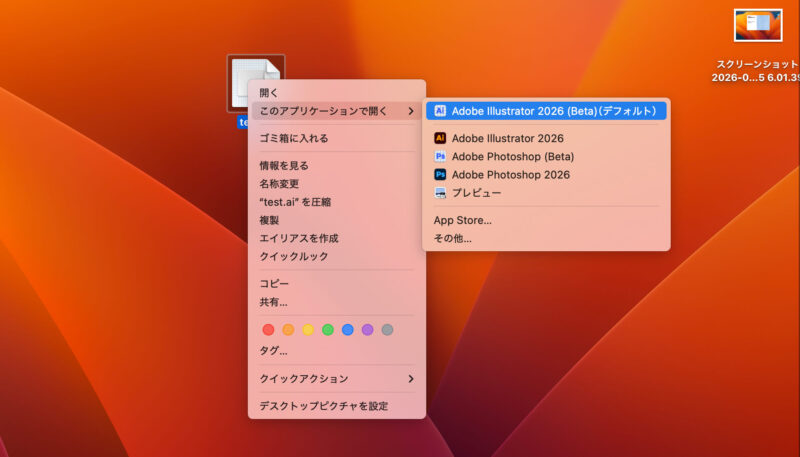
Task: Choose 開く in the context menu
Action: pyautogui.click(x=337, y=93)
